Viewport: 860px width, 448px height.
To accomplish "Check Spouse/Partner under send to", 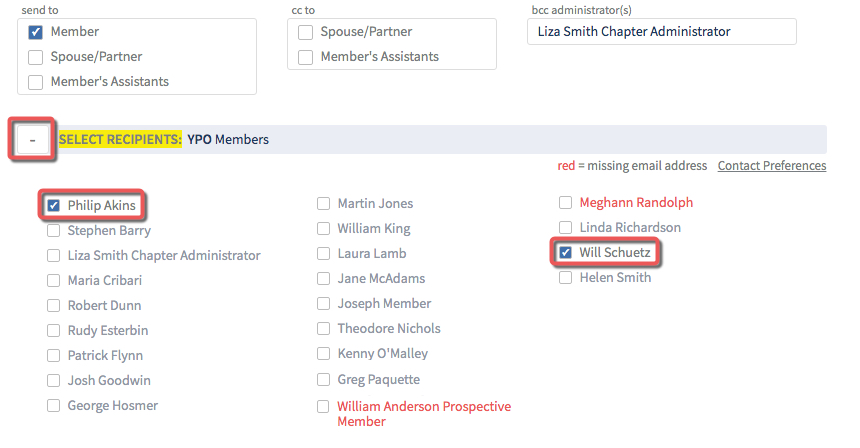I will pyautogui.click(x=36, y=57).
